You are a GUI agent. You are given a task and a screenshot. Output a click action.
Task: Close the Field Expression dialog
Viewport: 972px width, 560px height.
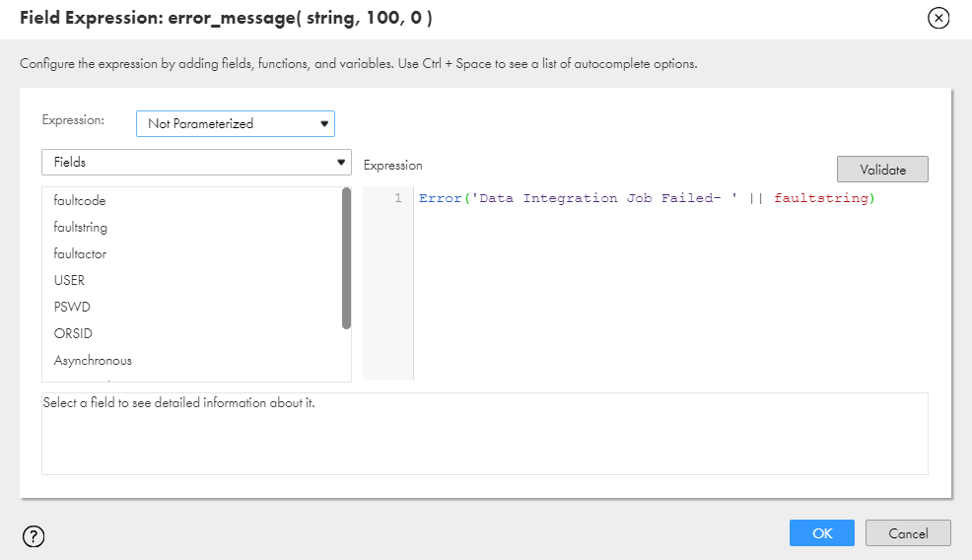pos(938,18)
